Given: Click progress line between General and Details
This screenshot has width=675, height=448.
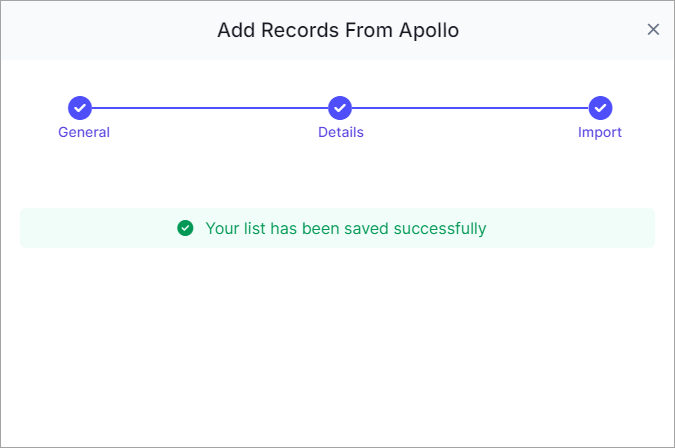Looking at the screenshot, I should [x=210, y=108].
